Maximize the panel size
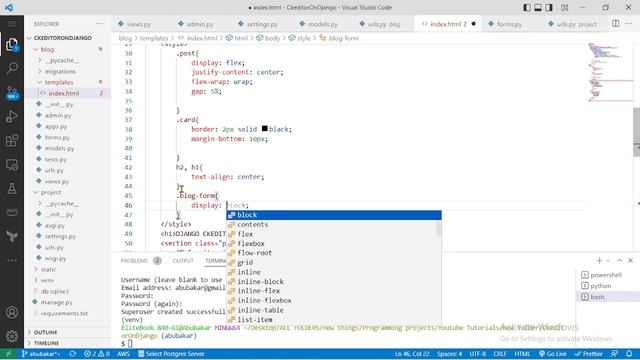640x360 pixels. (619, 260)
